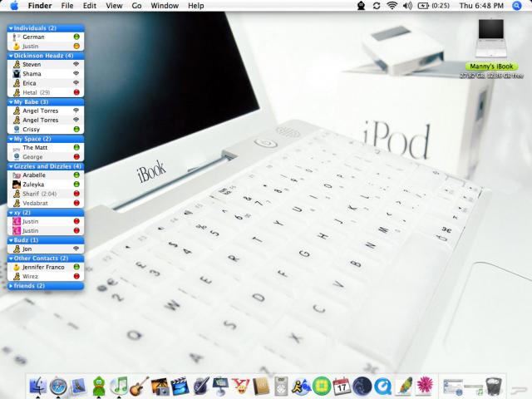Open the Trash in the Dock
The height and width of the screenshot is (399, 532).
pyautogui.click(x=494, y=386)
